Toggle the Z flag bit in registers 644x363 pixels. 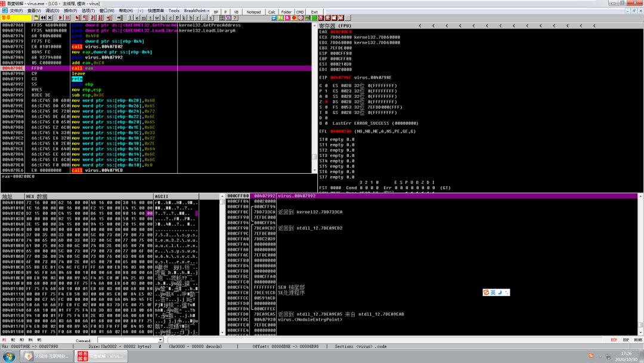click(327, 101)
